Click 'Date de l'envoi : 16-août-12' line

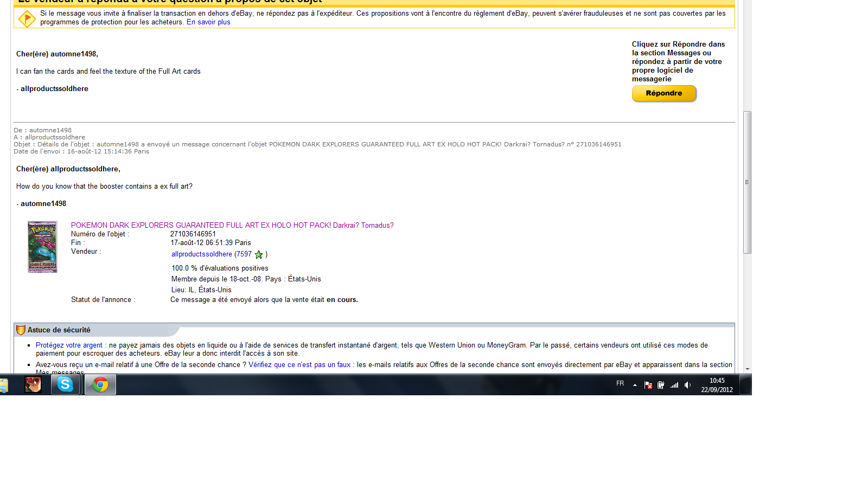click(81, 151)
